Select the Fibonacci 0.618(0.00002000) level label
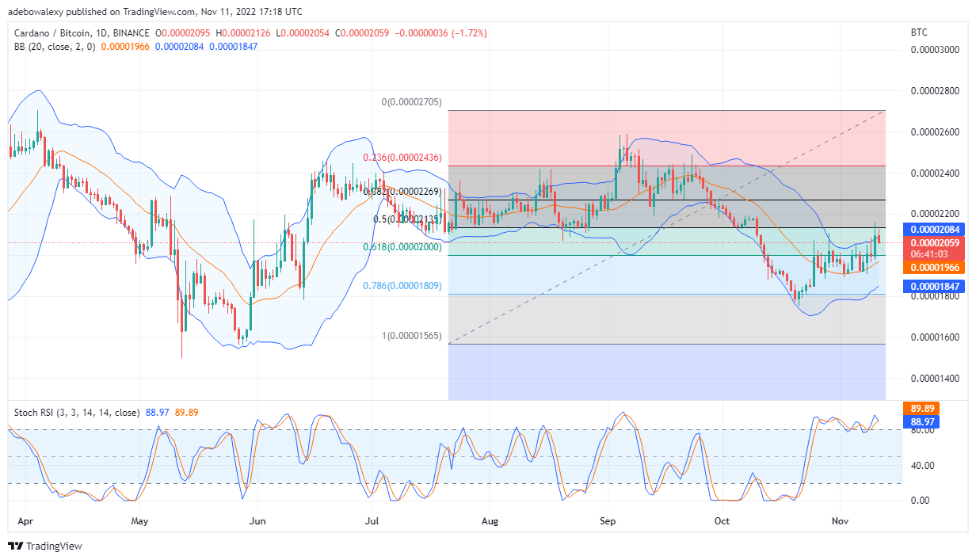The height and width of the screenshot is (560, 976). (402, 246)
